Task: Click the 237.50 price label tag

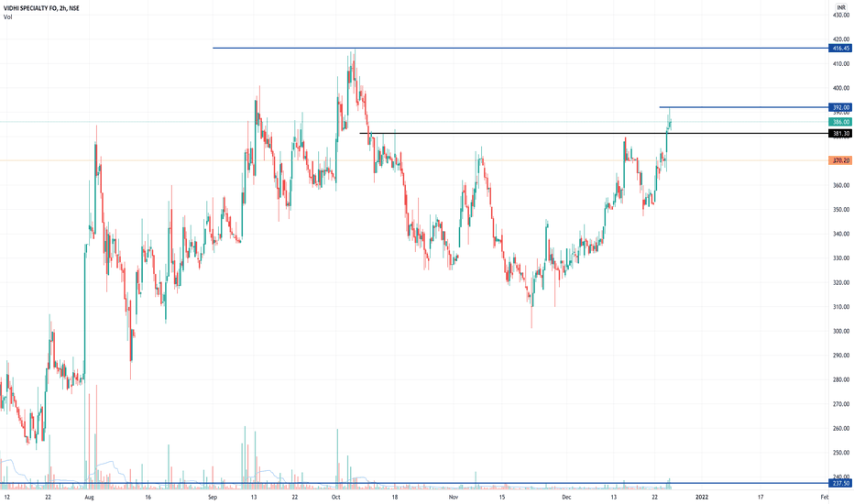Action: click(840, 483)
